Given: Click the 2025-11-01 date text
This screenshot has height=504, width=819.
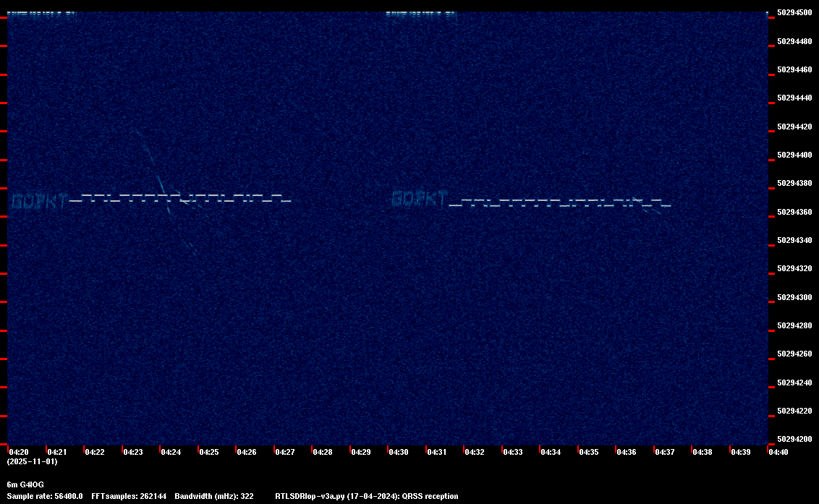Looking at the screenshot, I should point(32,461).
